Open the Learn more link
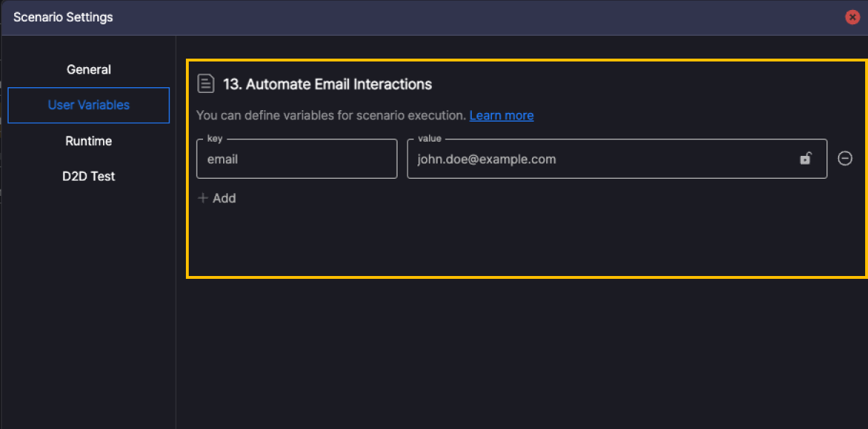Image resolution: width=868 pixels, height=429 pixels. (x=501, y=115)
